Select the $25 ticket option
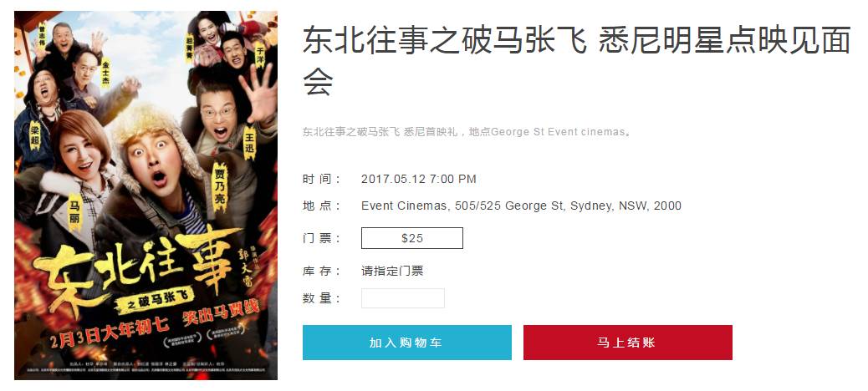 click(x=412, y=238)
